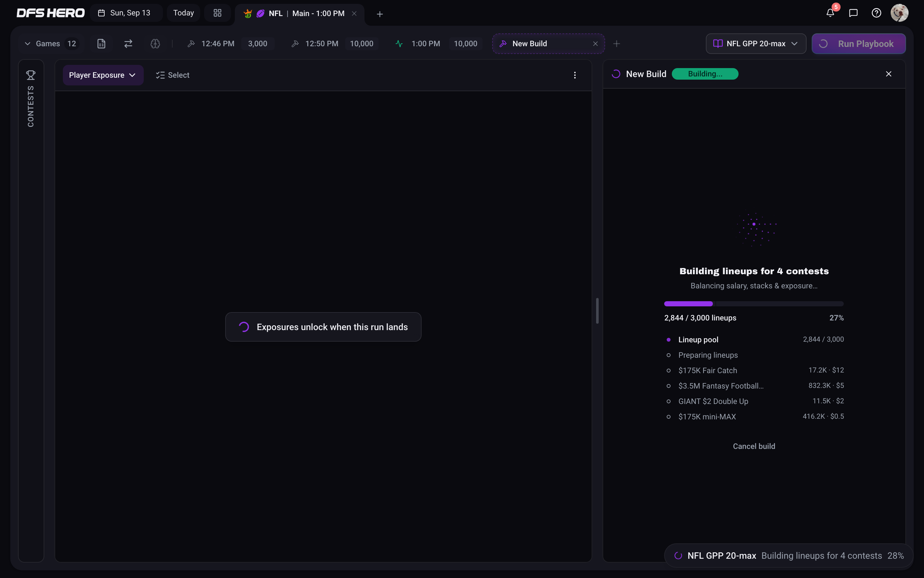Click the Building... status badge
The image size is (924, 578).
click(705, 74)
